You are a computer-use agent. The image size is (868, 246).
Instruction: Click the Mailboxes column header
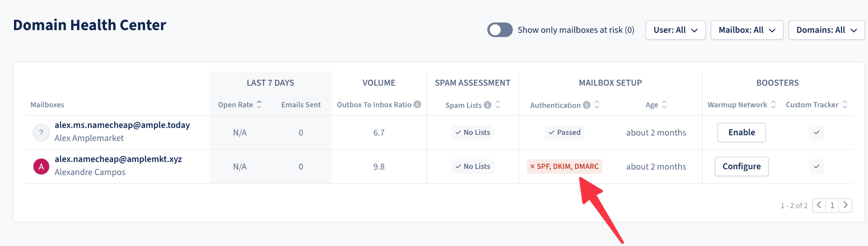click(47, 105)
